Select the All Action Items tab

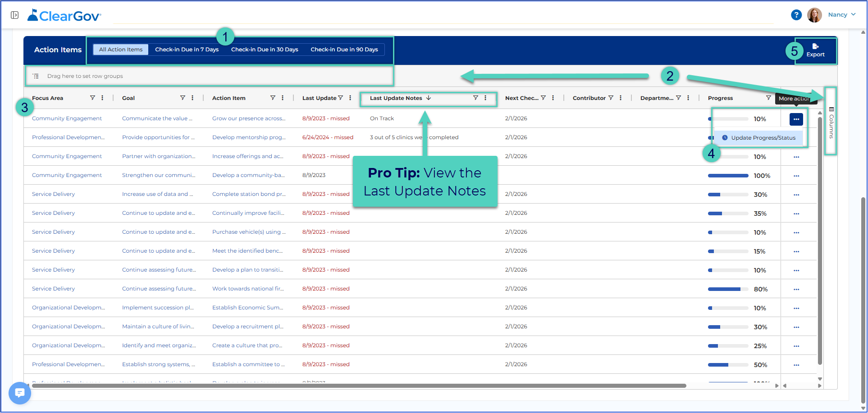pos(121,50)
